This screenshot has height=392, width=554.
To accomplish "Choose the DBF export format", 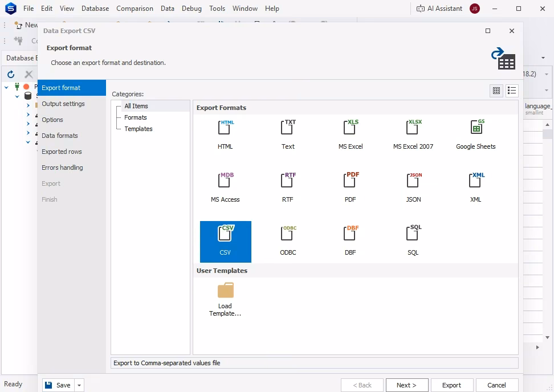I will pyautogui.click(x=351, y=242).
